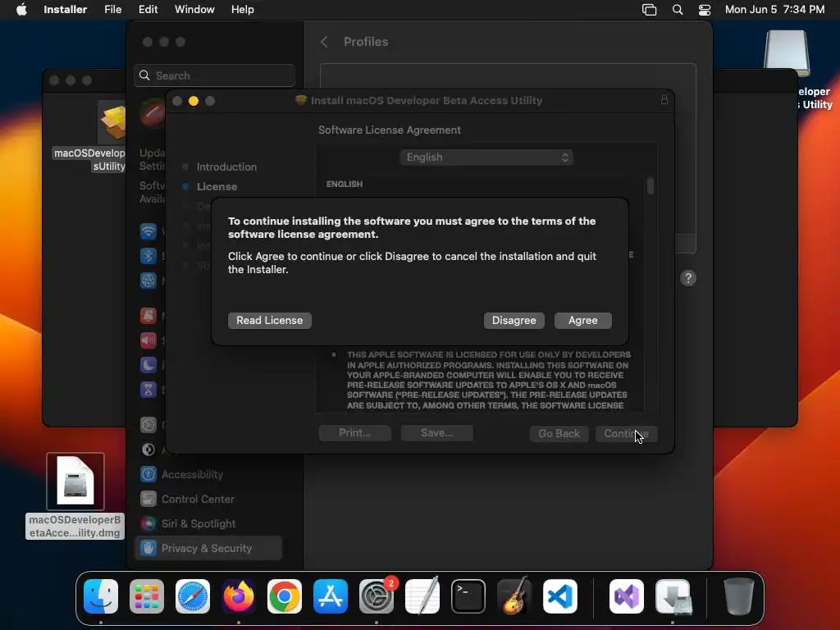This screenshot has width=840, height=630.
Task: Click the Agree button
Action: pyautogui.click(x=583, y=321)
